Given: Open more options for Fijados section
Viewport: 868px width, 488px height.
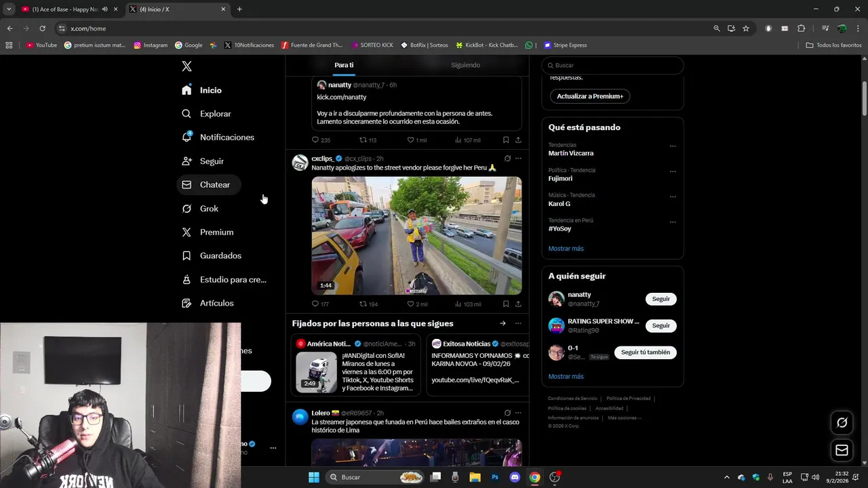Looking at the screenshot, I should pos(518,323).
